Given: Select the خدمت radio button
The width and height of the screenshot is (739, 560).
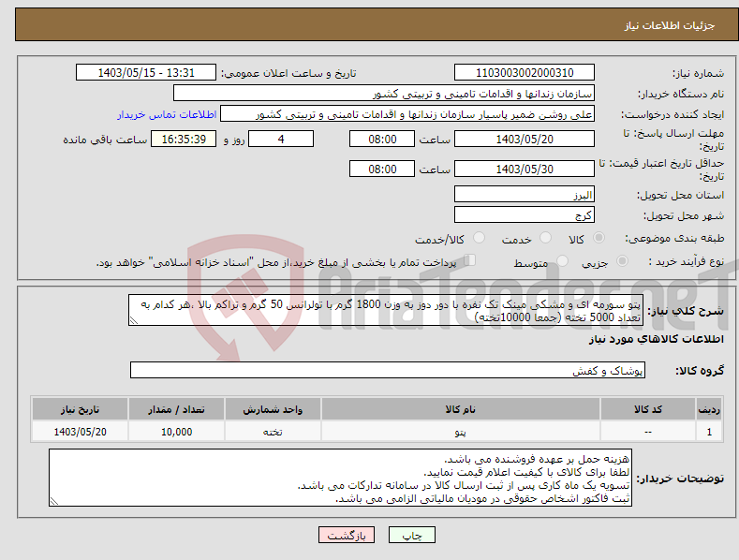Looking at the screenshot, I should (x=545, y=238).
